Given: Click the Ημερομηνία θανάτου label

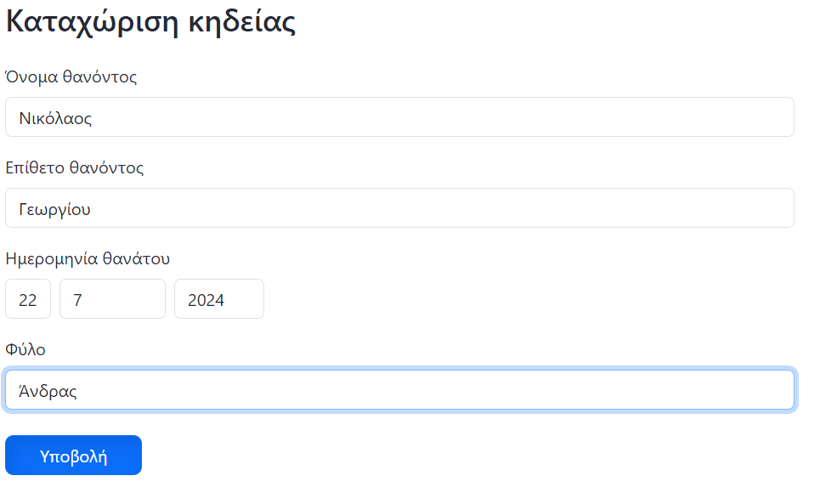Looking at the screenshot, I should point(88,259).
